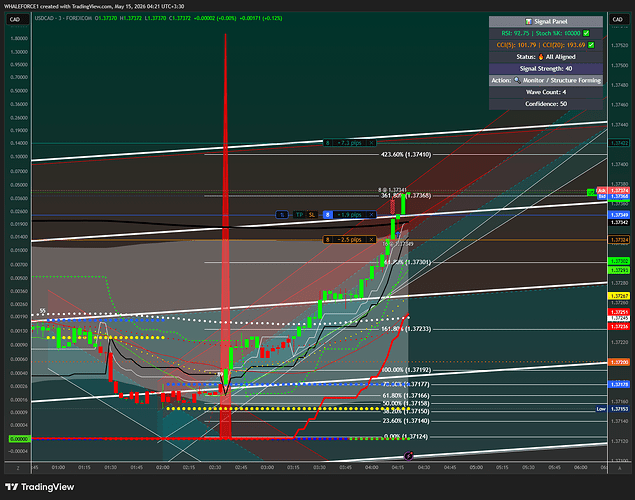Screen dimensions: 635x500
Task: Select the 100.00% (1.37192) Fibonacci level
Action: tap(406, 370)
